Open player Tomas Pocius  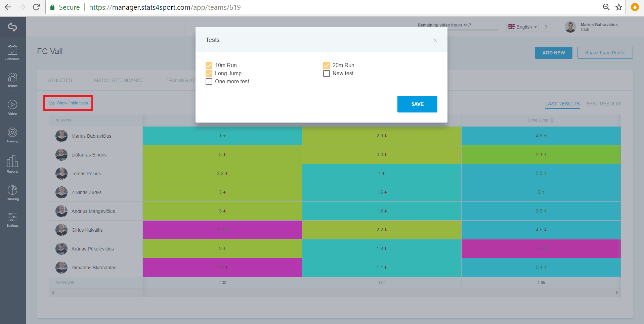coord(86,174)
